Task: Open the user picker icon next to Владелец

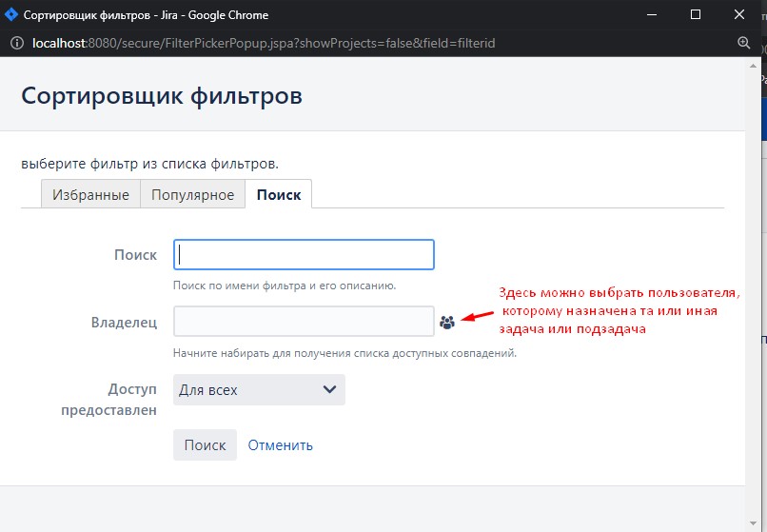Action: click(x=447, y=322)
